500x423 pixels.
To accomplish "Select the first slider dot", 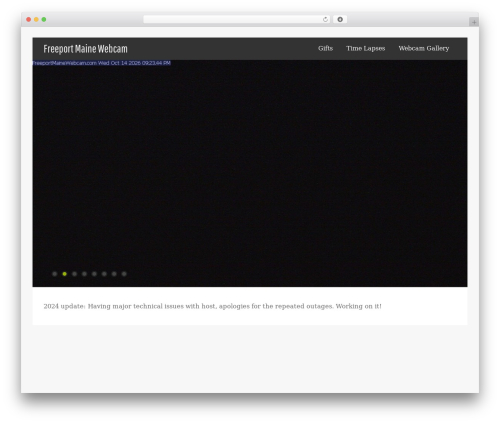I will click(x=55, y=274).
